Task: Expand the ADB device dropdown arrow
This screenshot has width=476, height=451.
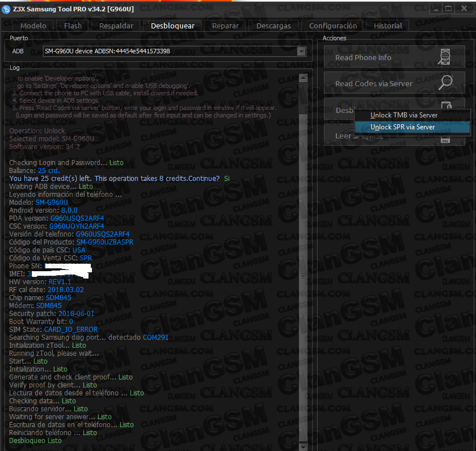Action: 301,51
